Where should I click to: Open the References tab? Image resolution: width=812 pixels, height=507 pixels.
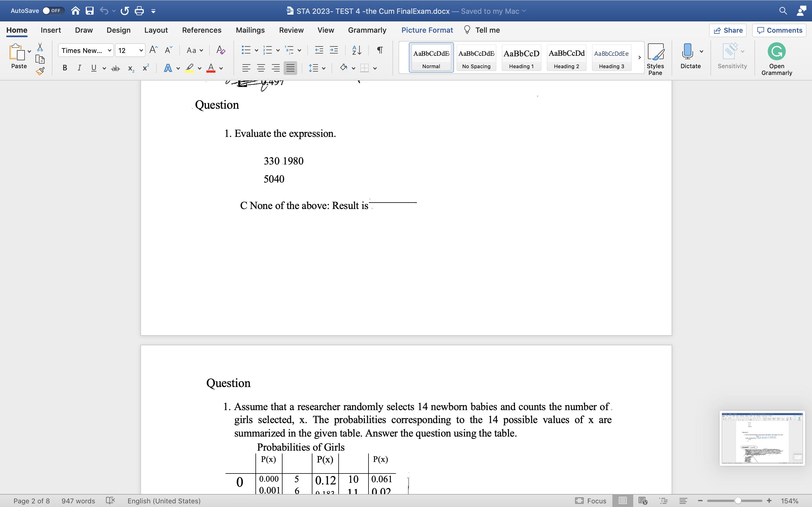(202, 30)
